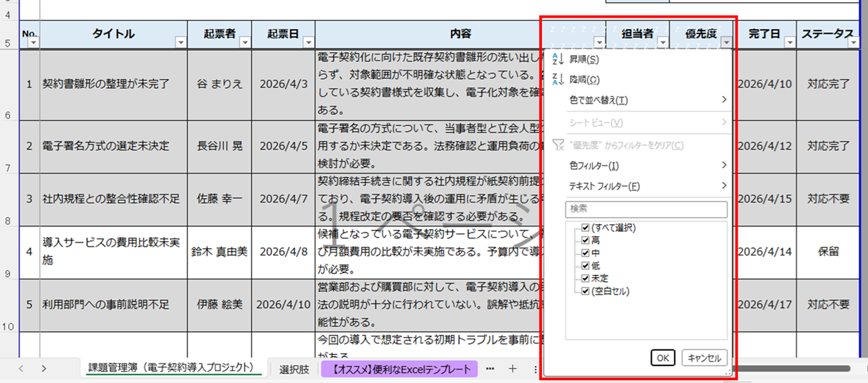Select 起票日 cell 2026/4/5
The image size is (868, 383).
[283, 147]
